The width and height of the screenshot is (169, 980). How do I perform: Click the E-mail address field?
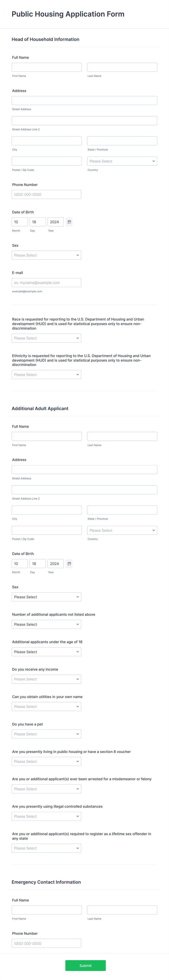(x=47, y=282)
